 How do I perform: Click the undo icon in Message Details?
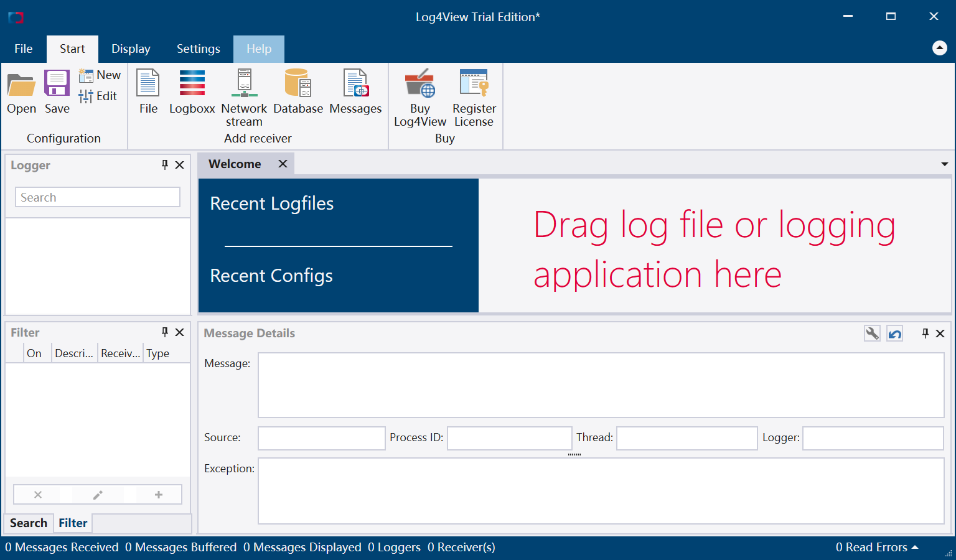pos(894,334)
